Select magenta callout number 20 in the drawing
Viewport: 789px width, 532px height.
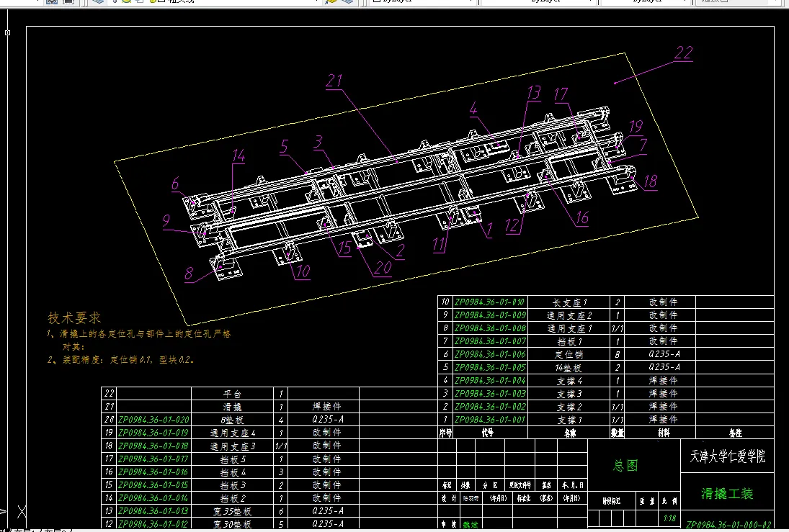click(383, 268)
